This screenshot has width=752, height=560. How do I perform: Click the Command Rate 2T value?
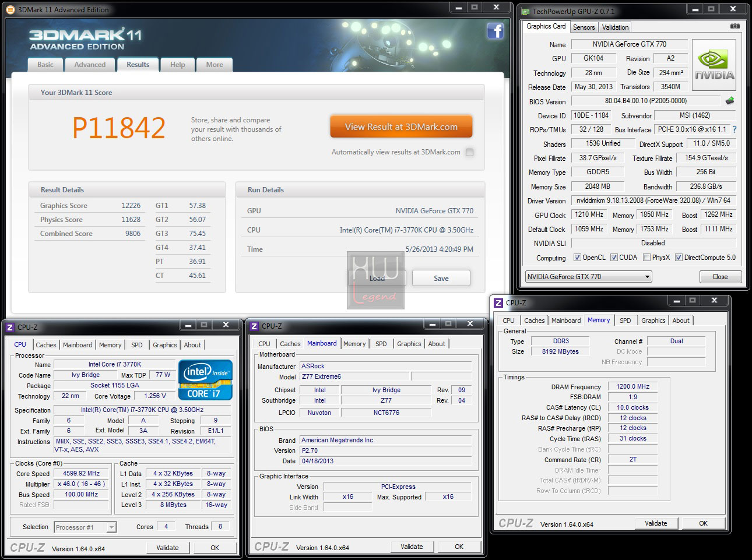point(632,460)
